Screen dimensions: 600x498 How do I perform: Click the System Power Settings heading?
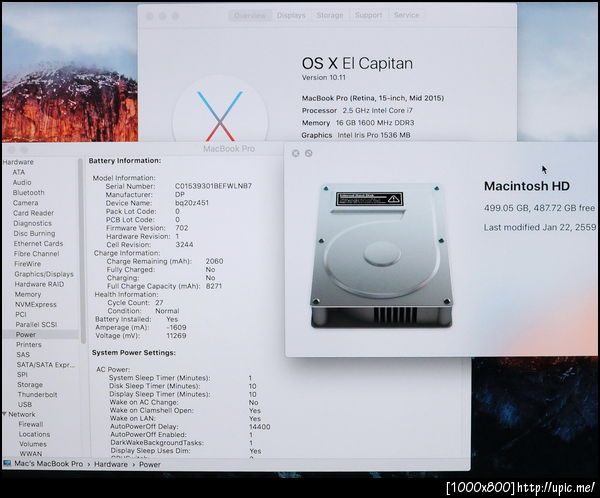coord(134,353)
